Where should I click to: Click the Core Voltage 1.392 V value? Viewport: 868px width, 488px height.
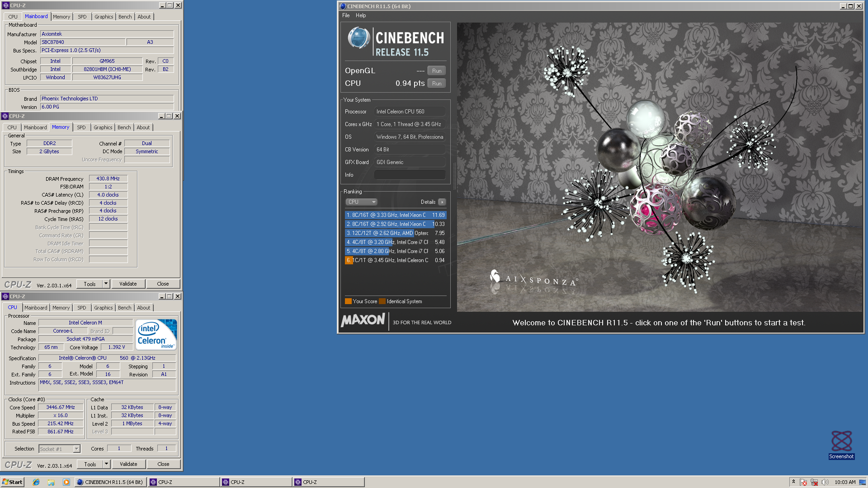(x=117, y=347)
